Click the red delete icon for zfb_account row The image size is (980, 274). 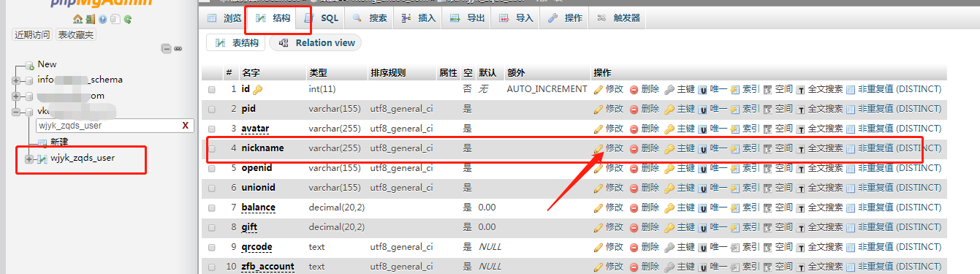[634, 267]
